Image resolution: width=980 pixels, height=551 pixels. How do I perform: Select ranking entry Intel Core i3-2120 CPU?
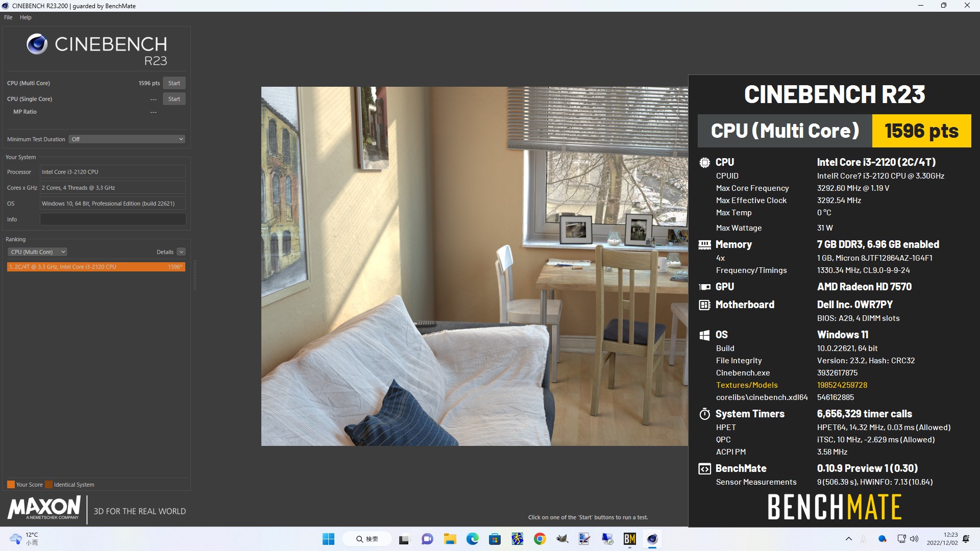point(96,267)
